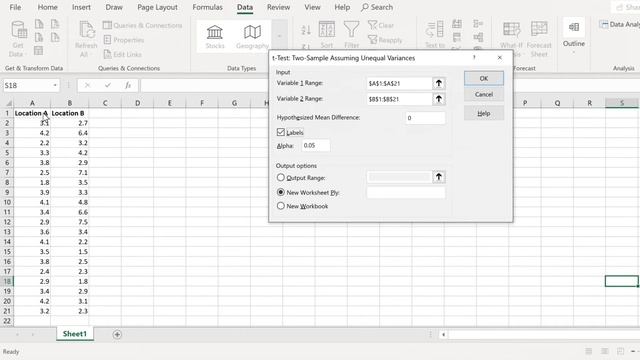Click New Worksheet Ply name field

click(406, 193)
